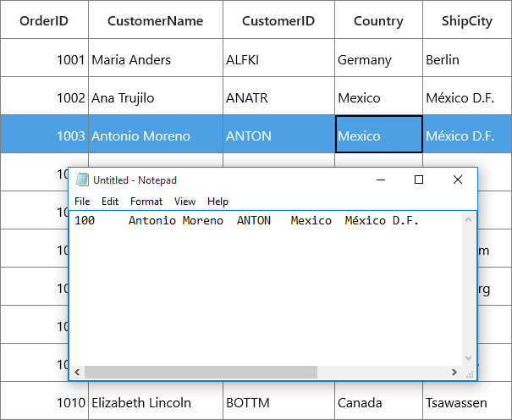
Task: Open the Help menu in Notepad
Action: (217, 202)
